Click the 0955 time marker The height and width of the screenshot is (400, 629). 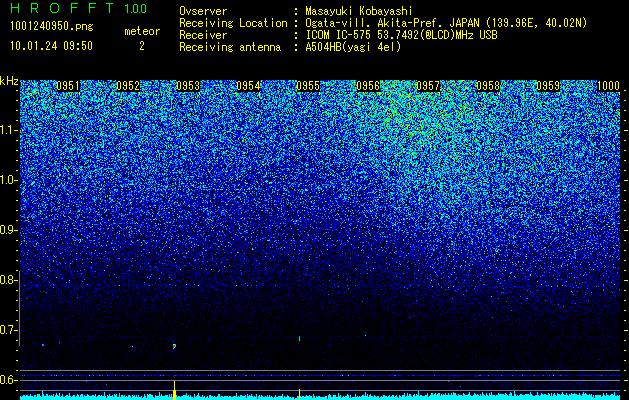click(308, 86)
